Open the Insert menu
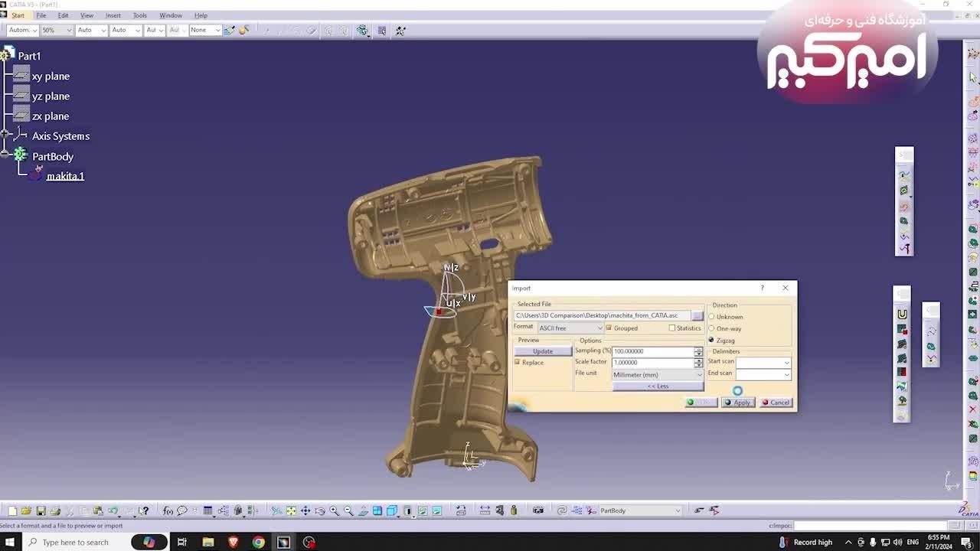Image resolution: width=980 pixels, height=551 pixels. pos(113,15)
